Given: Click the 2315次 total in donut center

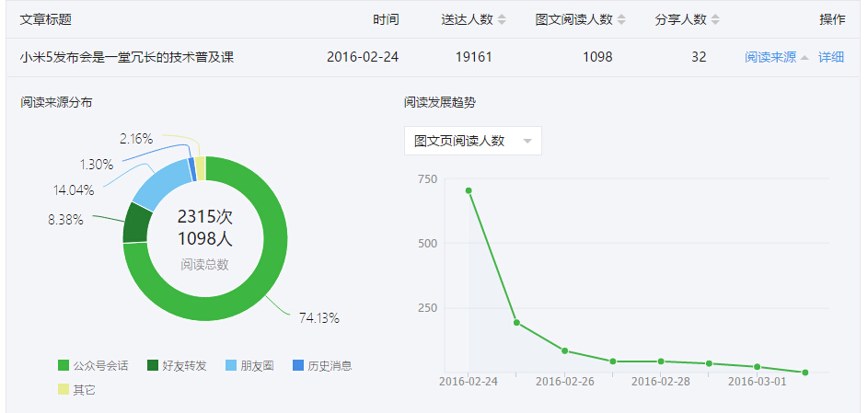Looking at the screenshot, I should pyautogui.click(x=205, y=216).
